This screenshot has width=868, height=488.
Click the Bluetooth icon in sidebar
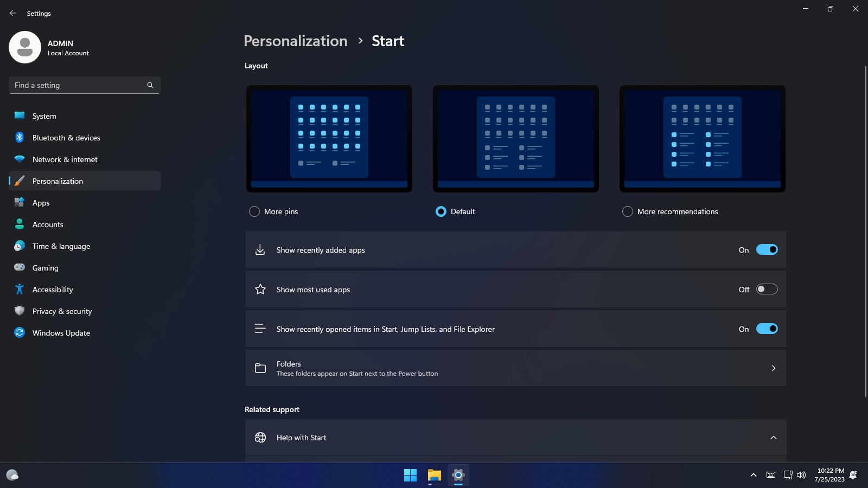click(20, 137)
